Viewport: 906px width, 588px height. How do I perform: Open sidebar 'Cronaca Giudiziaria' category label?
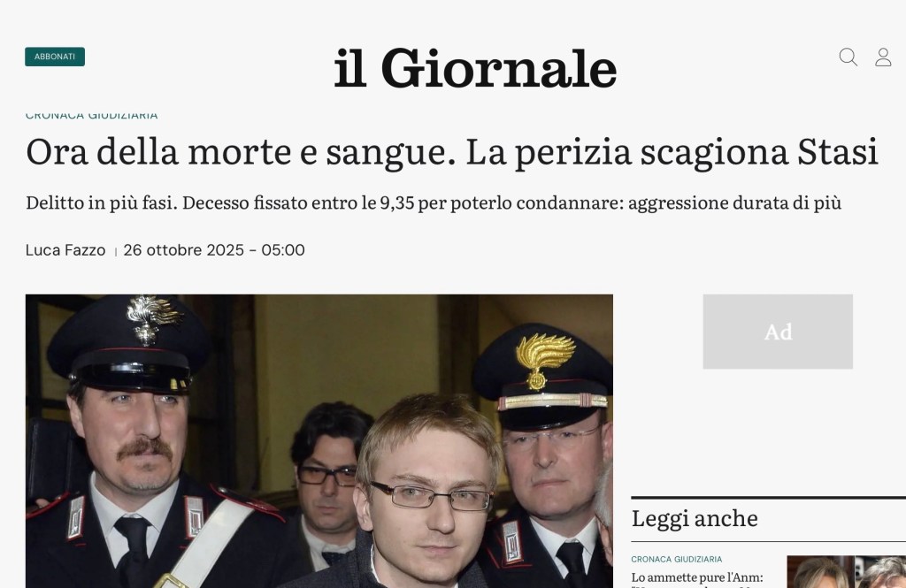[677, 559]
